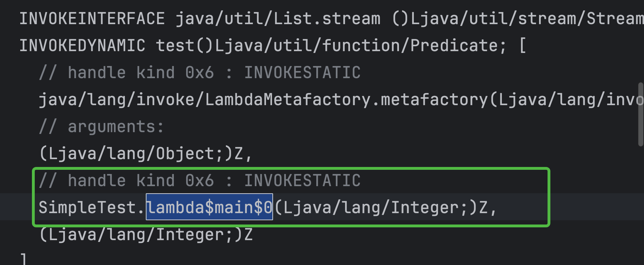The height and width of the screenshot is (265, 644).
Task: Click the SimpleTest class name
Action: coord(87,207)
